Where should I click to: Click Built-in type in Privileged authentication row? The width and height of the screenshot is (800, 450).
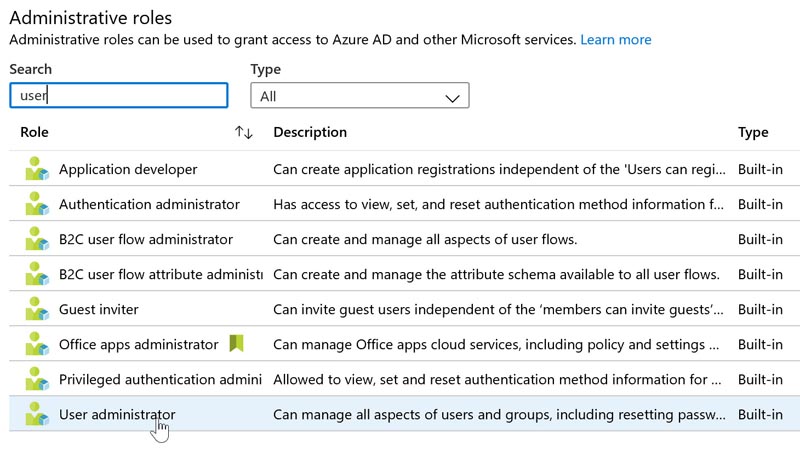tap(760, 380)
